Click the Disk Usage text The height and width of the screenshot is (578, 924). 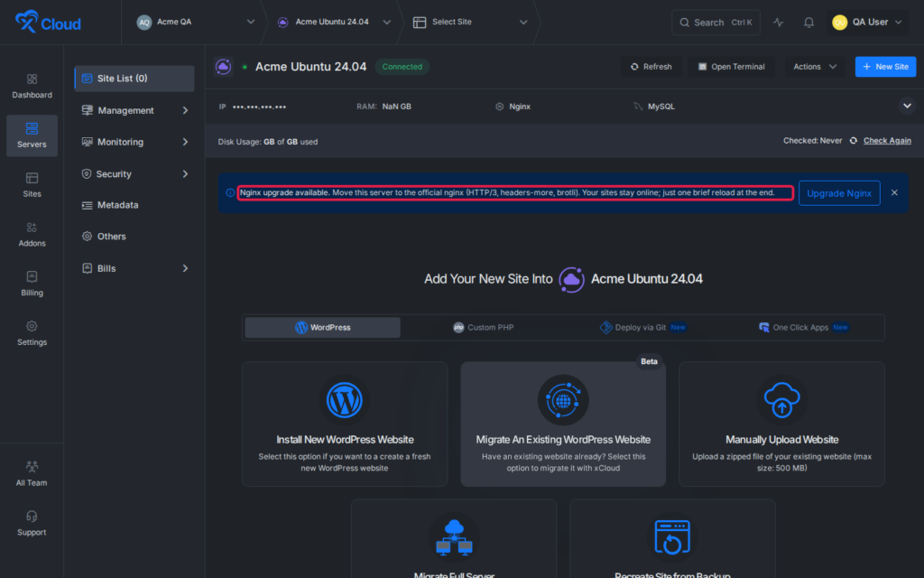coord(267,142)
